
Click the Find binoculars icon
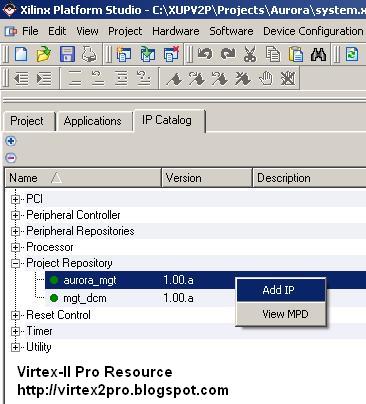point(318,54)
